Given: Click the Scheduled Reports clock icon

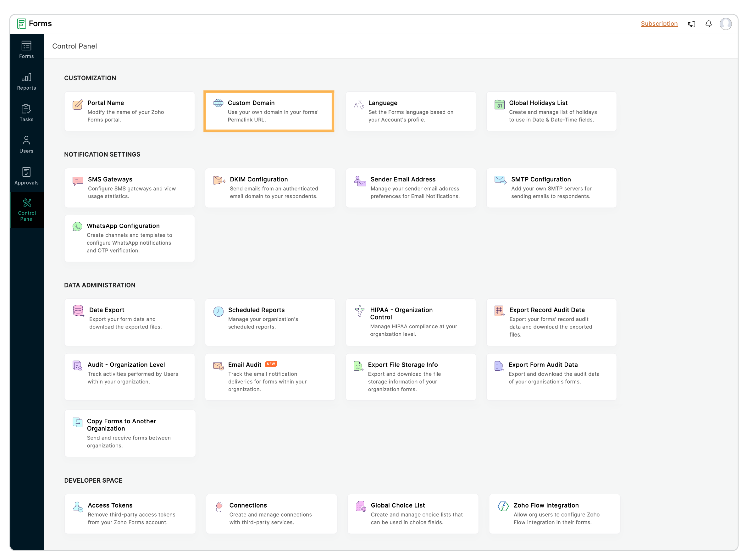Looking at the screenshot, I should tap(218, 311).
